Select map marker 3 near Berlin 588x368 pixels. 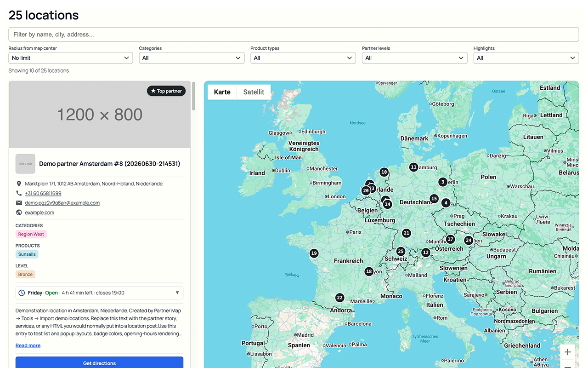442,182
